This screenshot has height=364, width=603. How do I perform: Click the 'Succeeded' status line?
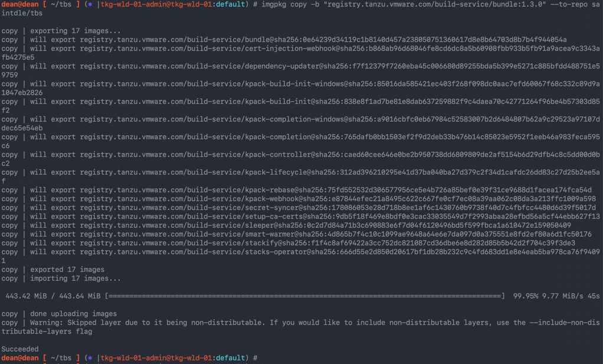tap(19, 349)
